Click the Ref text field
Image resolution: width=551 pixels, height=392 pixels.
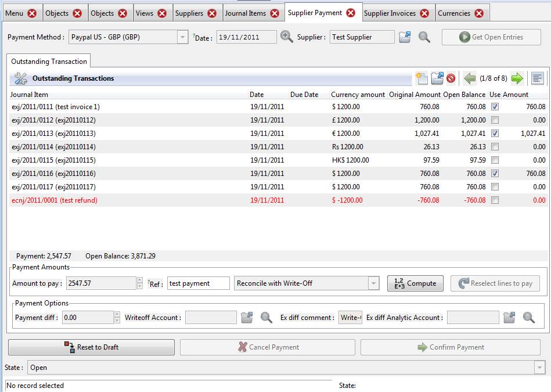pyautogui.click(x=199, y=283)
